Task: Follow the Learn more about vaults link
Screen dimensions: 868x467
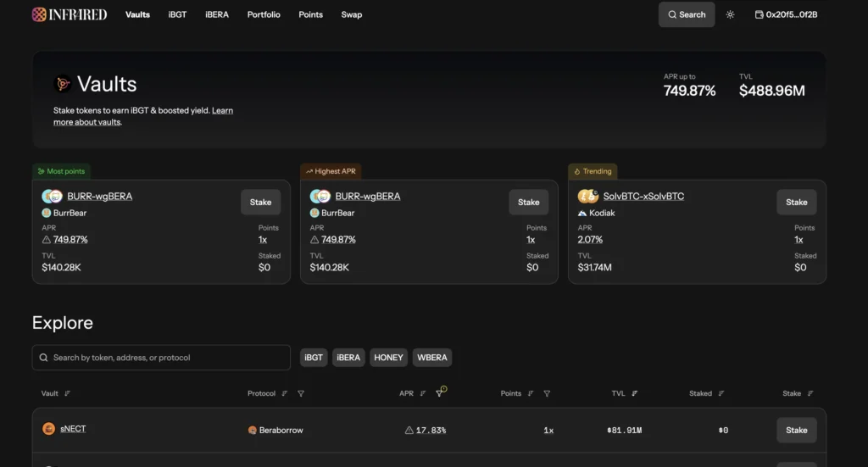Action: click(x=142, y=116)
